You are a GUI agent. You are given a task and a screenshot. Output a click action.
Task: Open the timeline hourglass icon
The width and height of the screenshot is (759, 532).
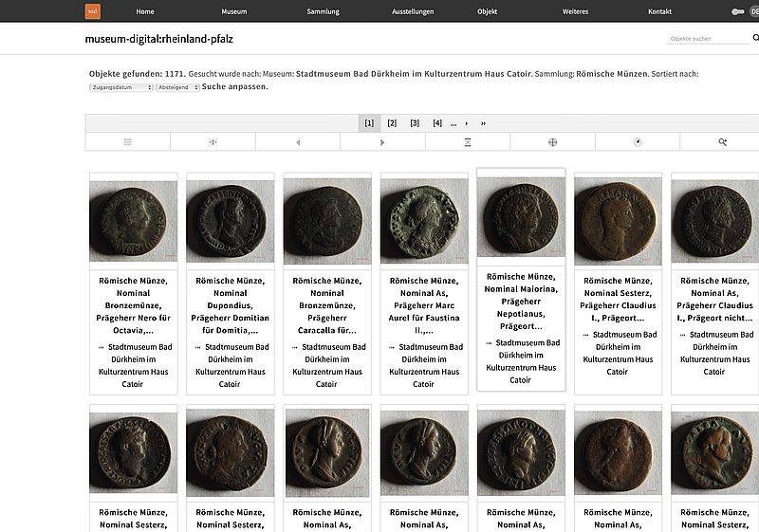click(x=468, y=142)
